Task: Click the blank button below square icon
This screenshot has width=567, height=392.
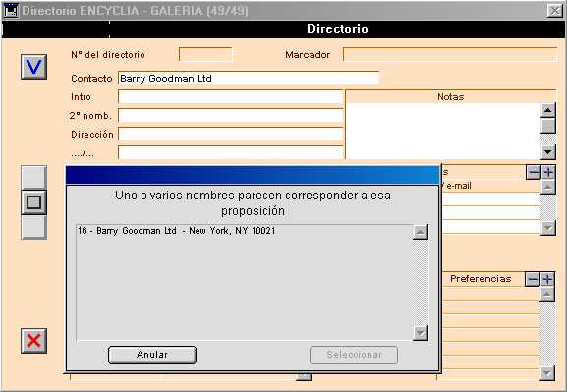Action: 33,227
